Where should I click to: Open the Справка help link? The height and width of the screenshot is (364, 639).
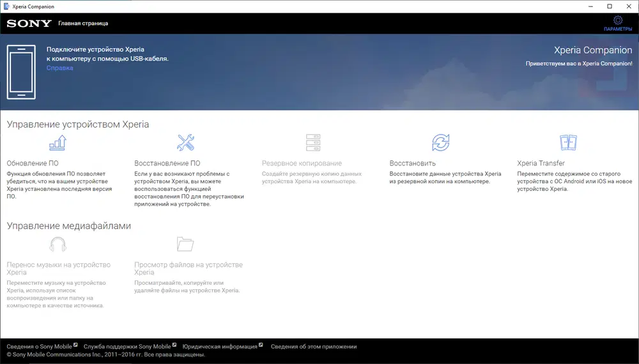click(60, 68)
